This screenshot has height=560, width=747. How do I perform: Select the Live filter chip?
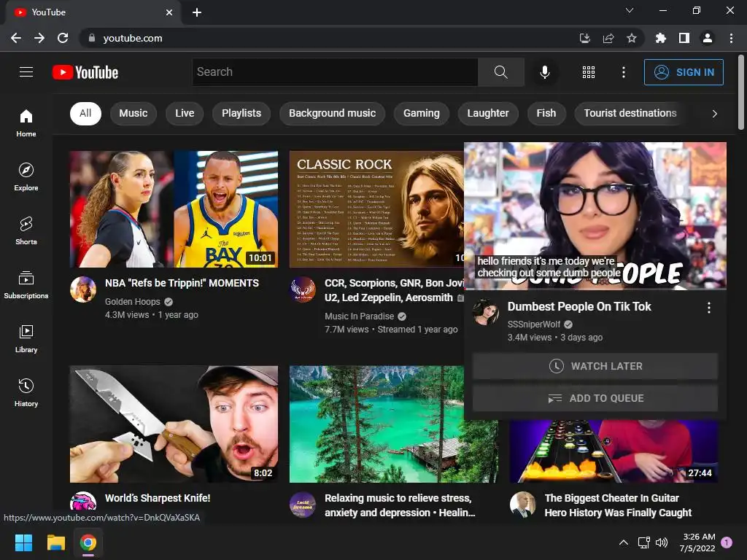tap(185, 113)
